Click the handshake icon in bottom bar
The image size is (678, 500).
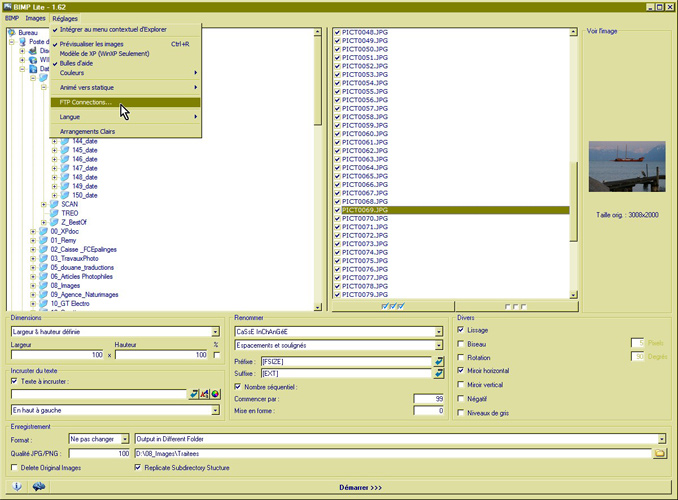pyautogui.click(x=40, y=486)
